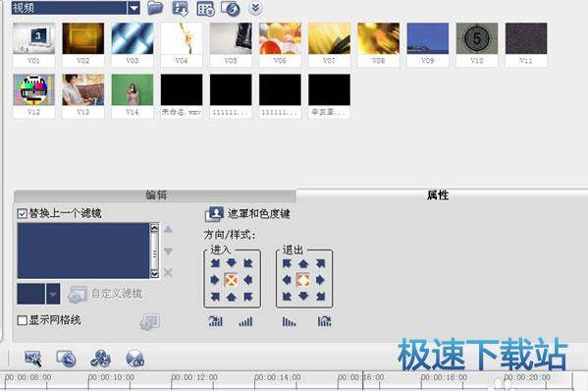Set exit direction to bottom-right
Image resolution: width=588 pixels, height=391 pixels.
tap(320, 297)
